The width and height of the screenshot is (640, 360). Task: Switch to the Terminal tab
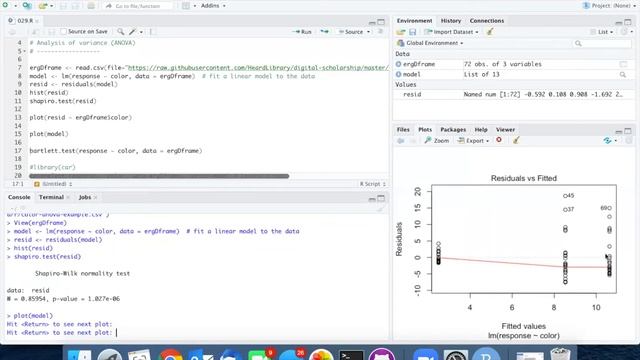51,197
